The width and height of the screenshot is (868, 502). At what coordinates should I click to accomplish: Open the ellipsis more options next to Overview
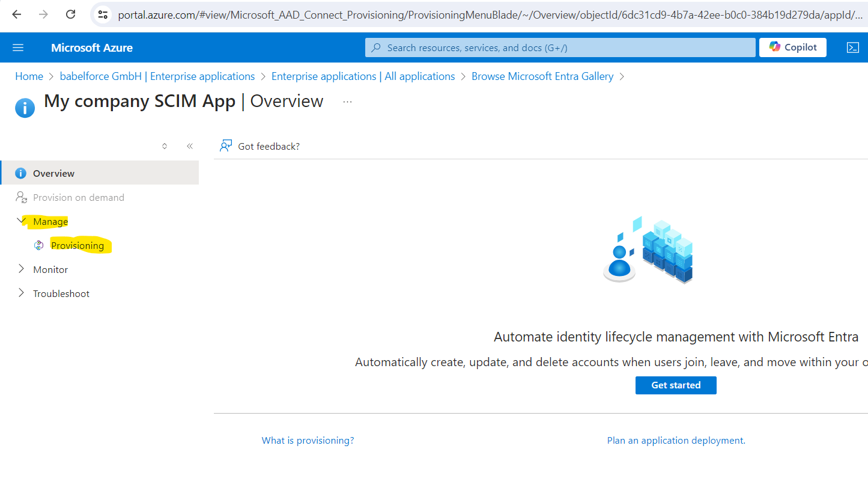pyautogui.click(x=347, y=102)
